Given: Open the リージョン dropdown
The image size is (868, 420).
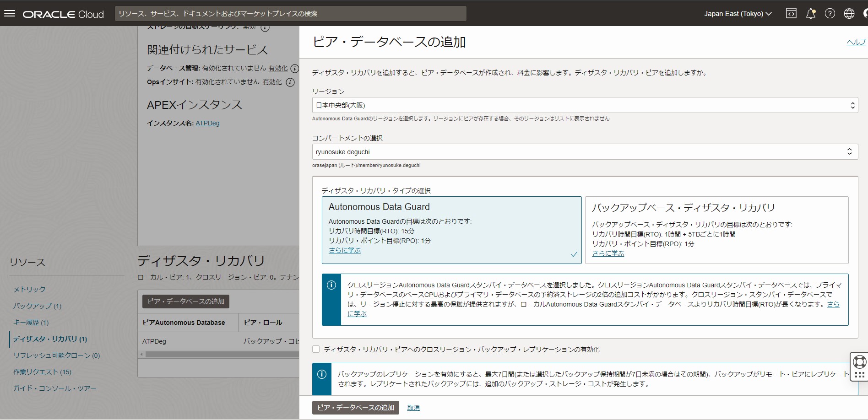Looking at the screenshot, I should pyautogui.click(x=585, y=105).
